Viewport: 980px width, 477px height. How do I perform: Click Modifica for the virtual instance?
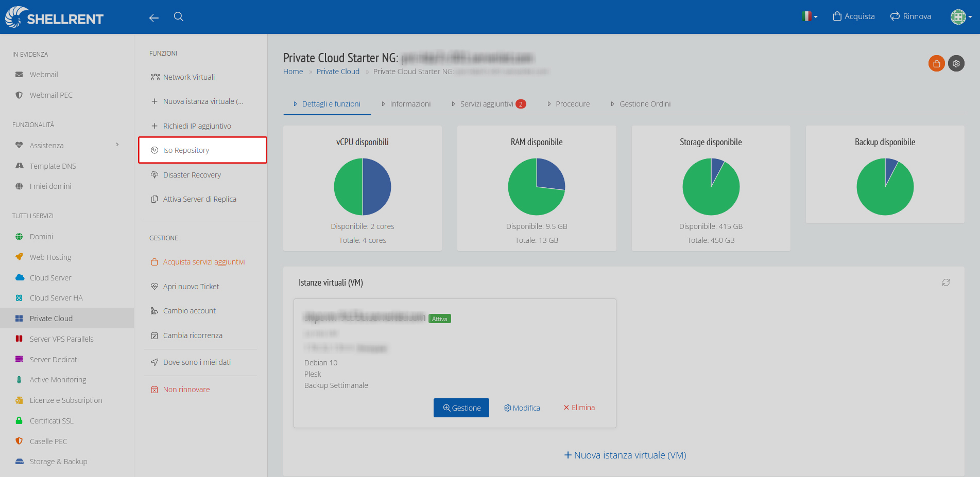pos(522,408)
